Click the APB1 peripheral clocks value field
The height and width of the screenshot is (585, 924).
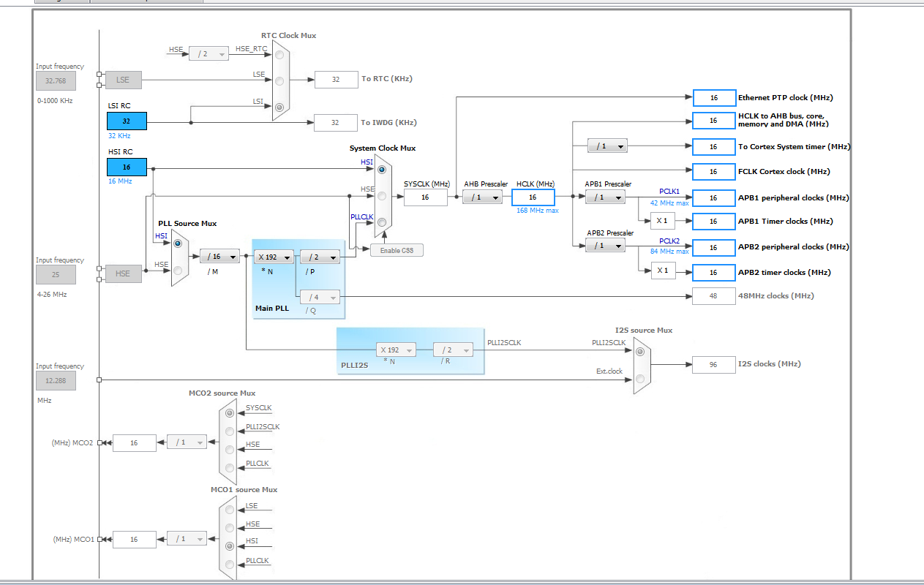tap(714, 198)
